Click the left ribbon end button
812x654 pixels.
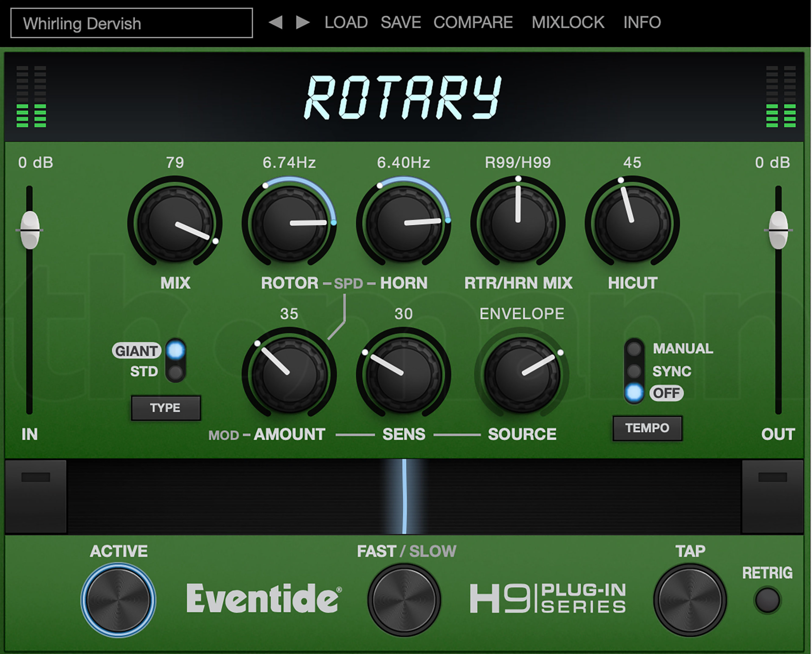click(36, 496)
